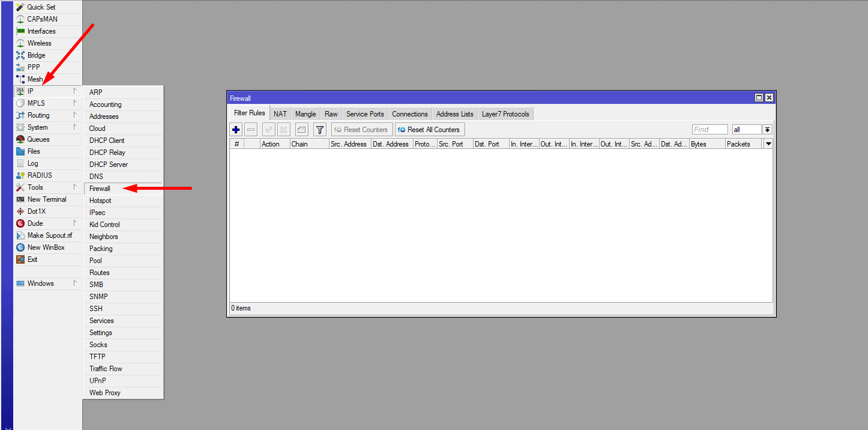The height and width of the screenshot is (430, 868).
Task: Click the remove (minus) icon in Firewall toolbar
Action: (252, 130)
